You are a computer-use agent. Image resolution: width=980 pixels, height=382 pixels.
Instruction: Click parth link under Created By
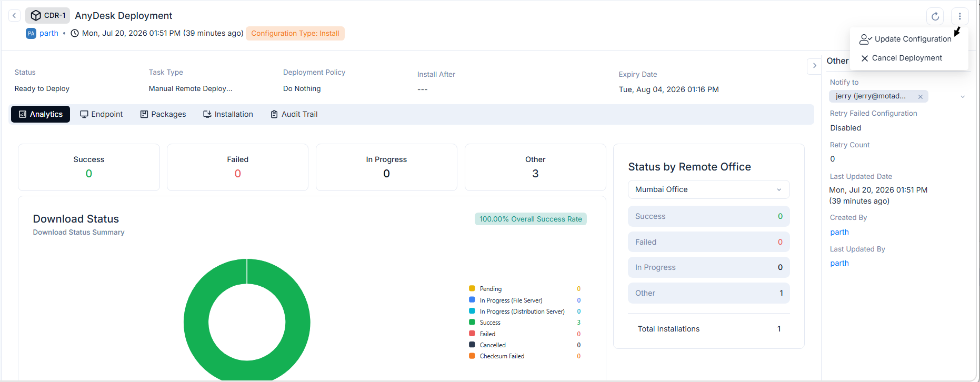(x=839, y=232)
